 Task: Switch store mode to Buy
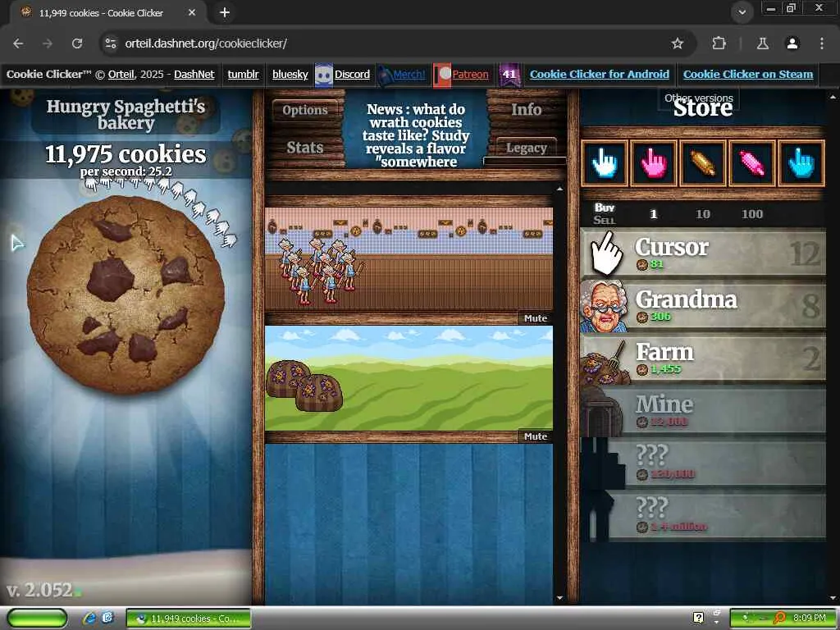pyautogui.click(x=605, y=208)
